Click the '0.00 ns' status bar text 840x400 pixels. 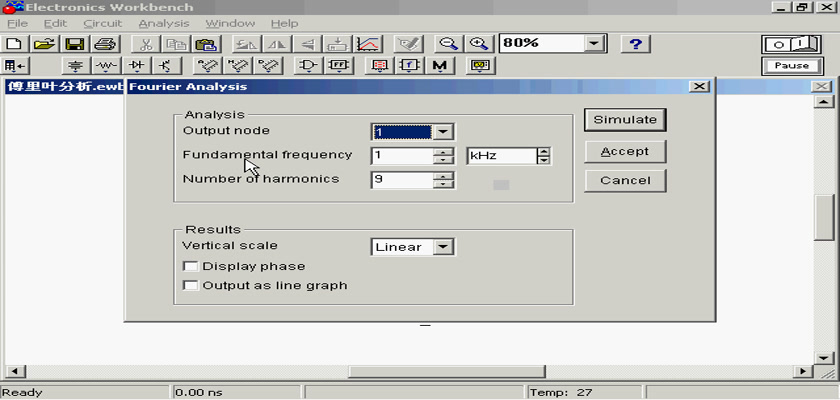(x=199, y=393)
